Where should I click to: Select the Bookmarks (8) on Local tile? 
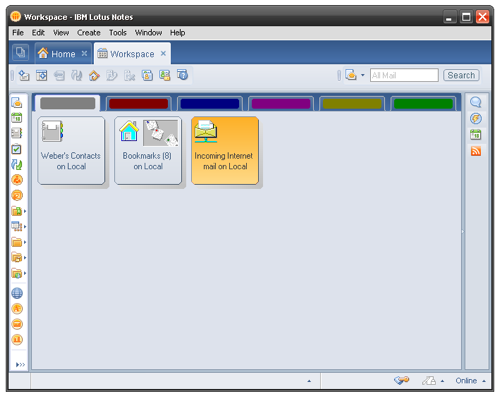(148, 150)
